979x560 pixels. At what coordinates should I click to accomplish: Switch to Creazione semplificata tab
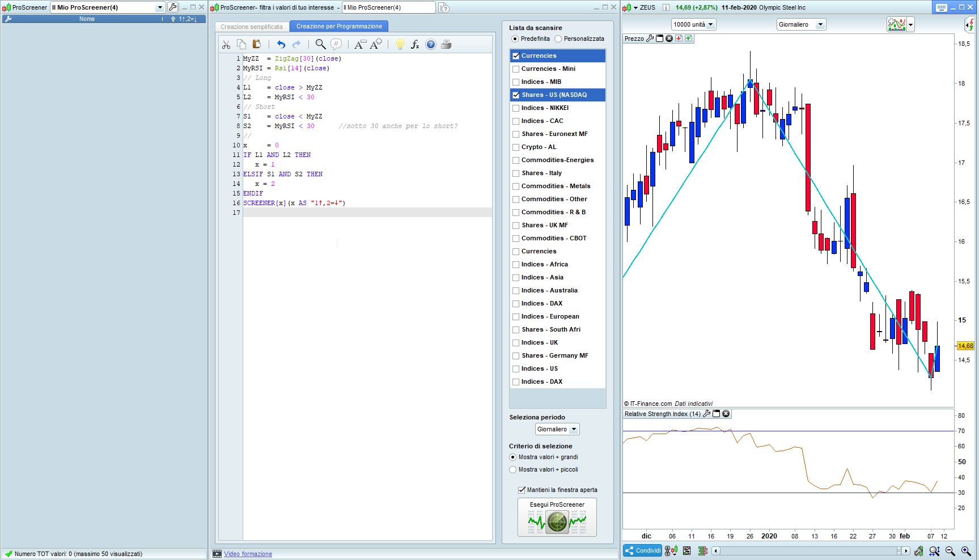point(252,27)
